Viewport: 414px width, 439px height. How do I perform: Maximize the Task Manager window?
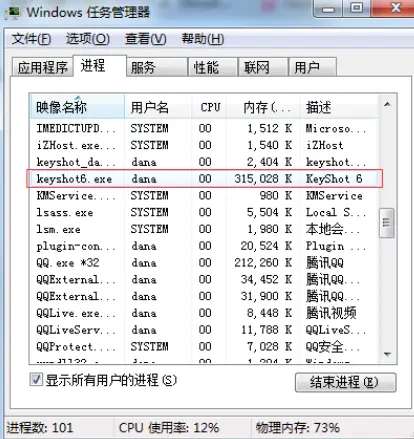pos(356,9)
